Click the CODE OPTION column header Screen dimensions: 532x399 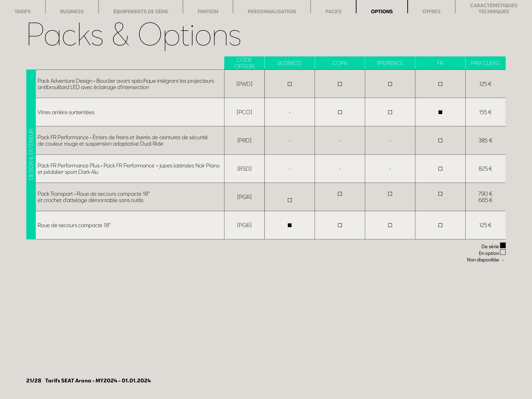coord(244,63)
